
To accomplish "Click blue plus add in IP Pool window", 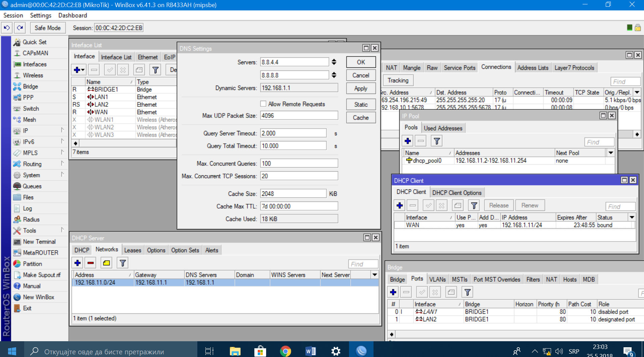I will tap(408, 141).
